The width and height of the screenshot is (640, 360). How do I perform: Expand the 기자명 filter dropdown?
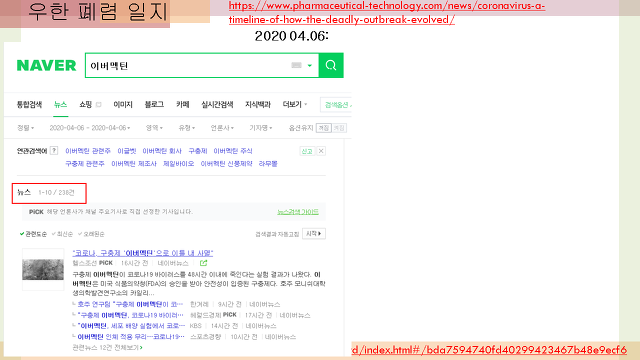pos(261,128)
